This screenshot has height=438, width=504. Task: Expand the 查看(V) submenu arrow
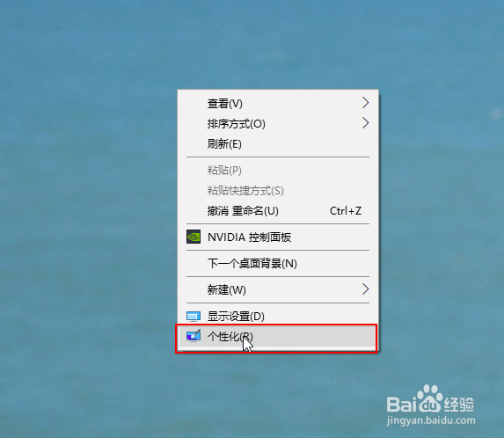click(365, 103)
